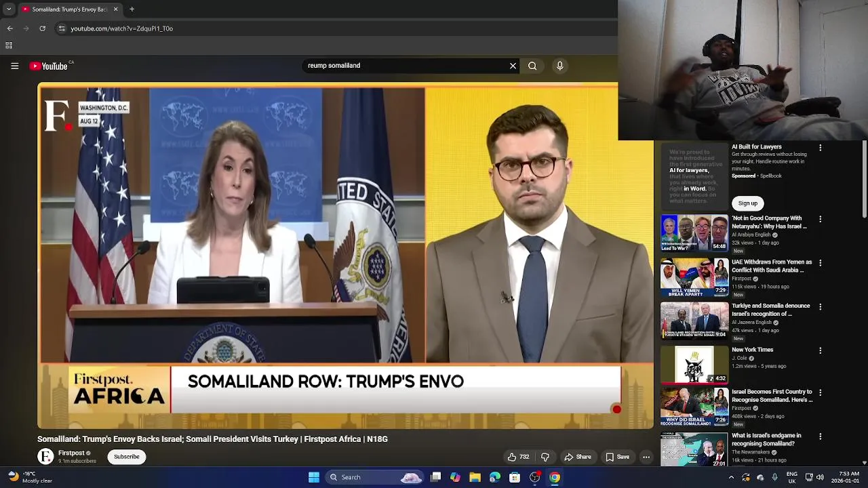Open OBS Studio from the taskbar
868x488 pixels.
point(534,477)
